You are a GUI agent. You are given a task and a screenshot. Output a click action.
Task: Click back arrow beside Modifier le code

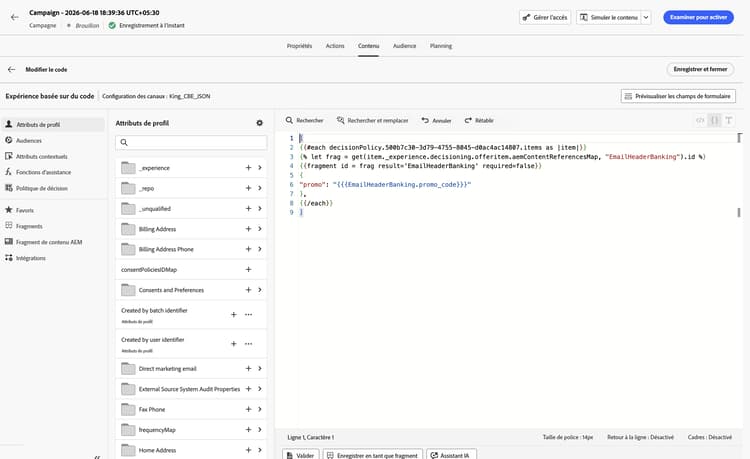point(11,69)
